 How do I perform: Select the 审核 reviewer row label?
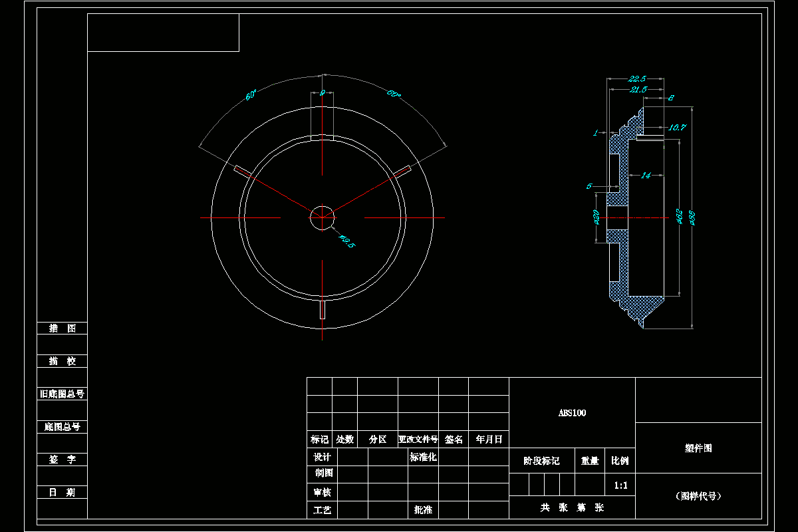[323, 492]
